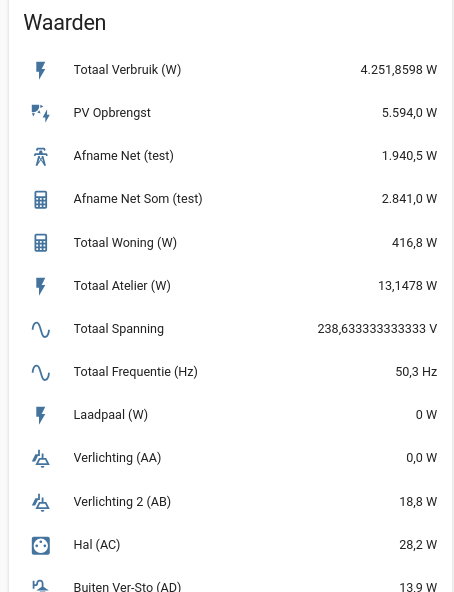Click the calculator icon beside Totaal Woning
Image resolution: width=454 pixels, height=592 pixels.
pos(40,243)
